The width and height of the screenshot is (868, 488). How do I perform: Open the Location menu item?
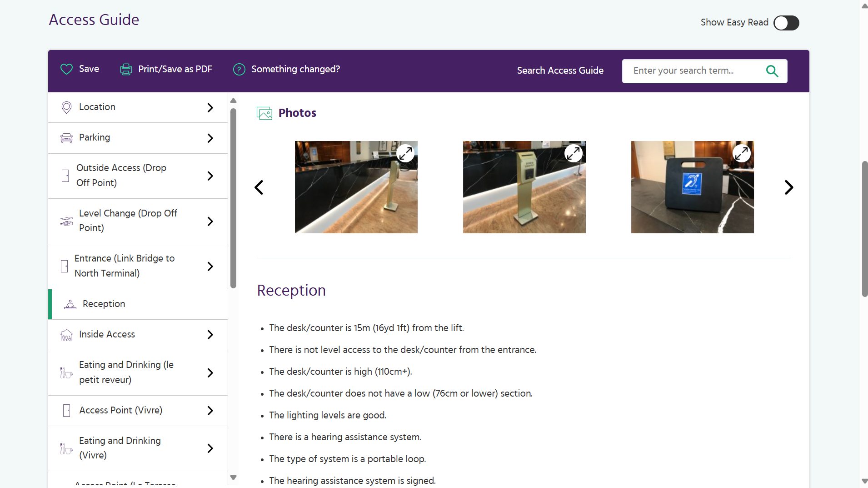(138, 107)
